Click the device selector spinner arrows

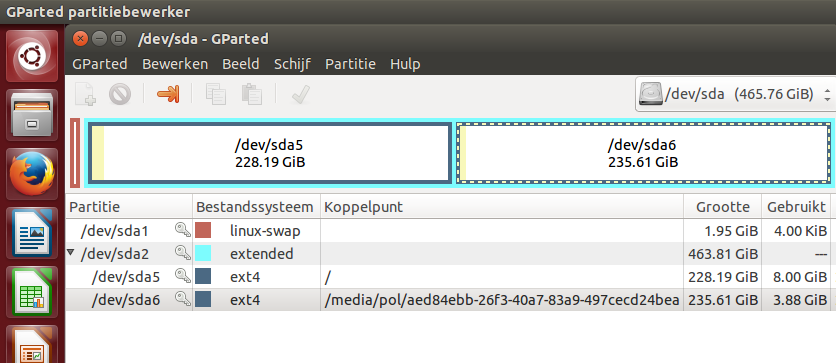tap(827, 94)
